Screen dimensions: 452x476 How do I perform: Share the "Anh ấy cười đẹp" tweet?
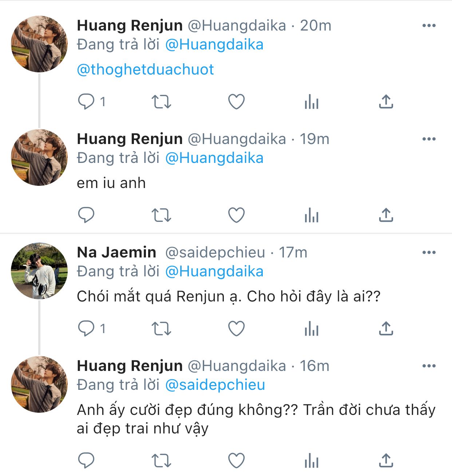(x=386, y=460)
